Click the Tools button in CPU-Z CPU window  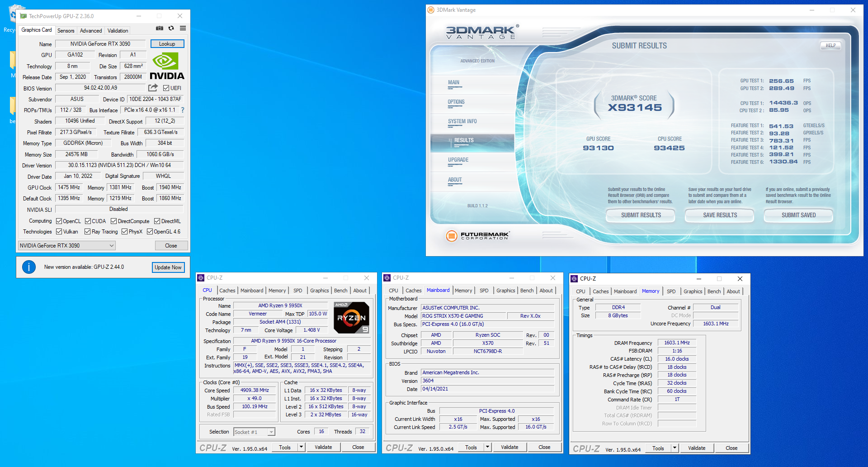click(x=285, y=447)
